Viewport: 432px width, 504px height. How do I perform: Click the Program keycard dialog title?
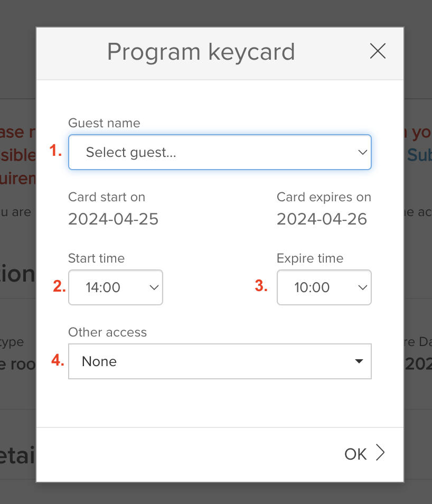pyautogui.click(x=201, y=51)
